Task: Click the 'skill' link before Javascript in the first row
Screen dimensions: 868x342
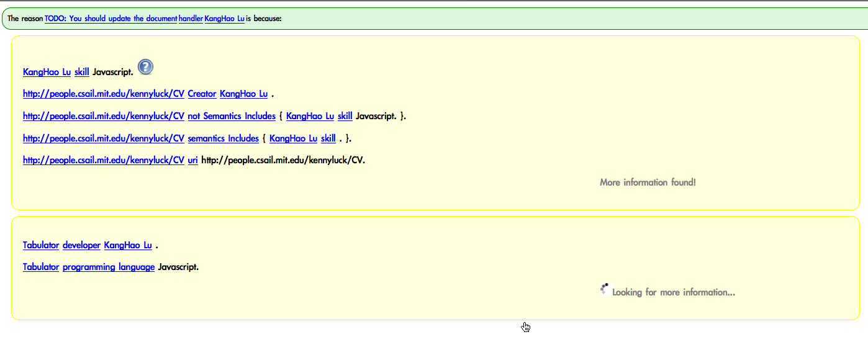Action: (x=81, y=72)
